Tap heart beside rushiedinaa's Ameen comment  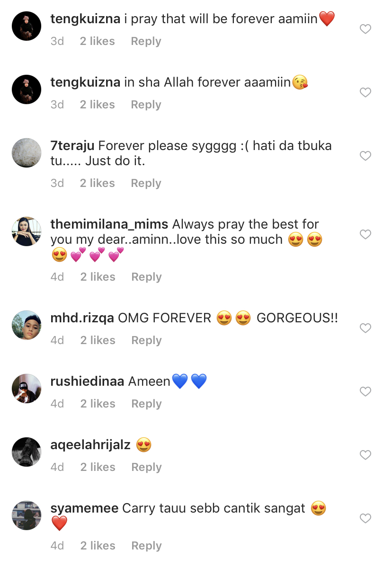point(365,391)
